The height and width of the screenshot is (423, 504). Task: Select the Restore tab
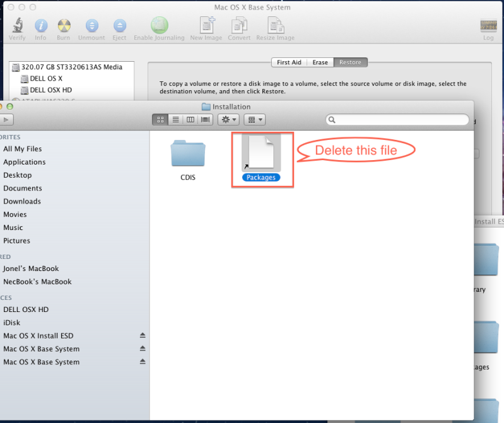click(350, 62)
